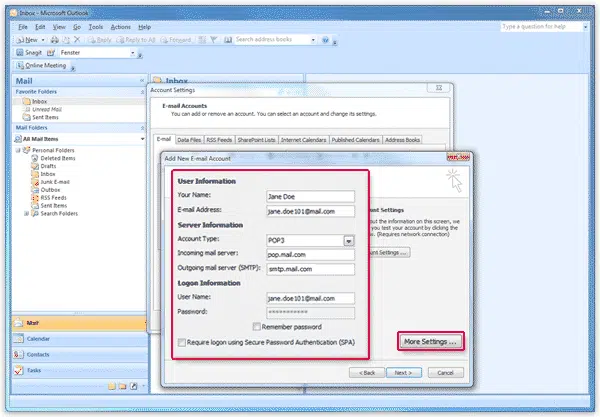Image resolution: width=600 pixels, height=417 pixels.
Task: Open the Account Type dropdown
Action: pyautogui.click(x=349, y=241)
